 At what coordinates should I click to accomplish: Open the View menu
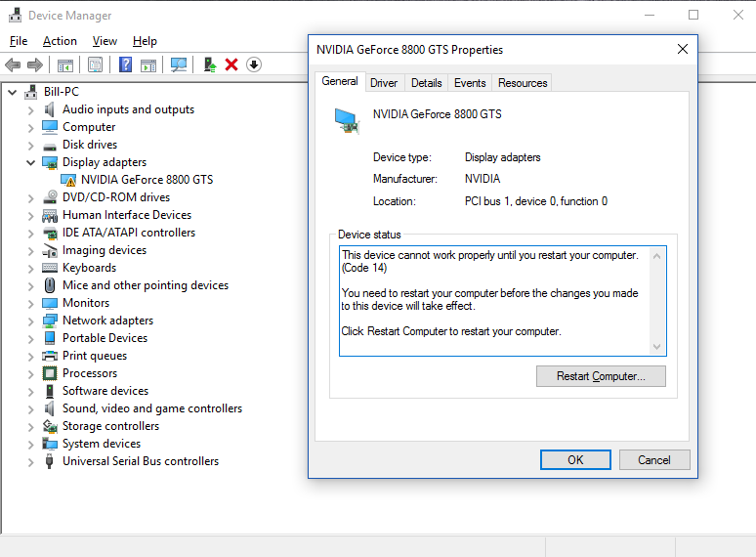[x=105, y=41]
